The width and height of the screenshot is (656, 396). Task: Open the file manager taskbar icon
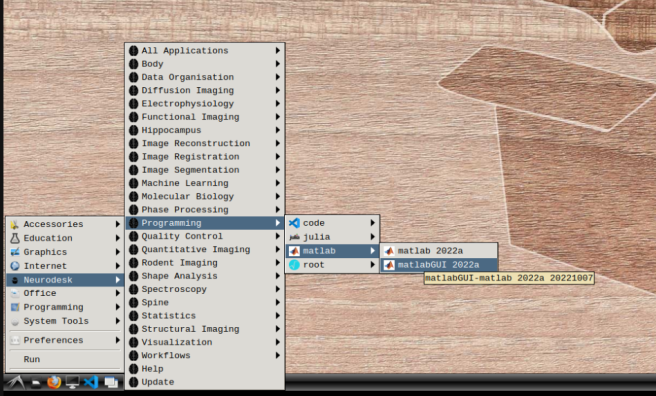pos(36,383)
